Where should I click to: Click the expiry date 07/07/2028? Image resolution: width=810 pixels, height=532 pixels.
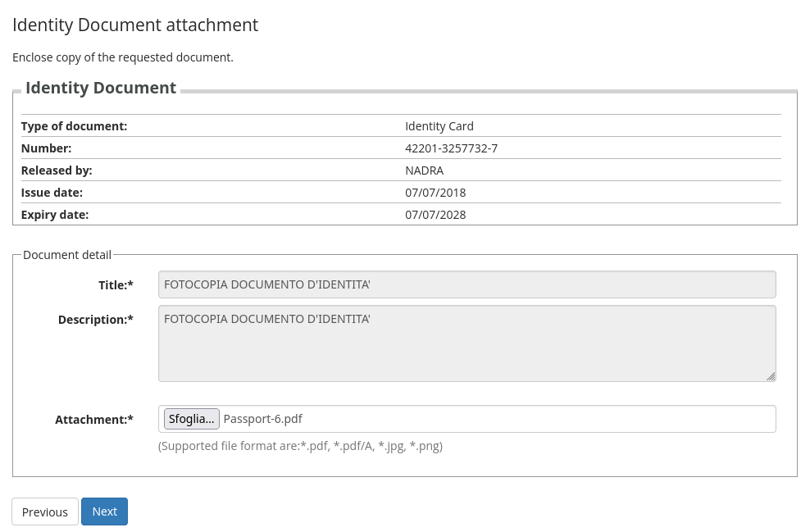[435, 215]
